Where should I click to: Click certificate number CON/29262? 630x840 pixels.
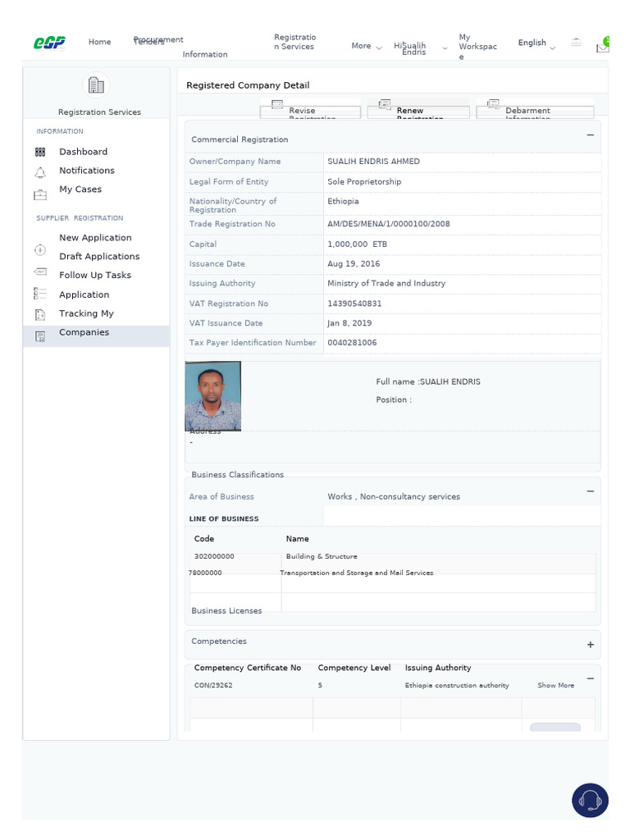[x=213, y=685]
